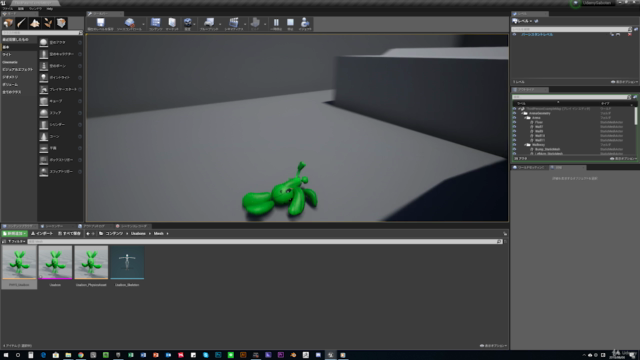Image resolution: width=640 pixels, height=360 pixels.
Task: Collapse the ArenaGeometry folder
Action: [522, 113]
